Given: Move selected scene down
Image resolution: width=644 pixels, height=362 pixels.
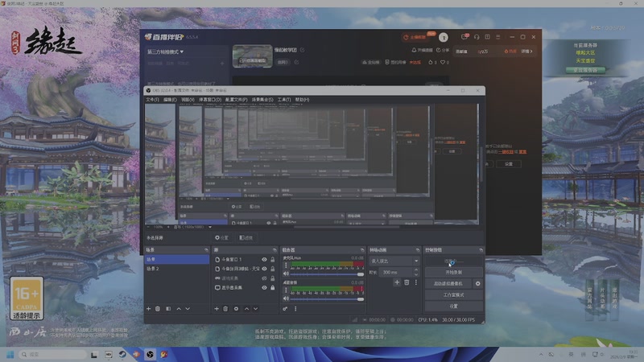Looking at the screenshot, I should pos(188,309).
